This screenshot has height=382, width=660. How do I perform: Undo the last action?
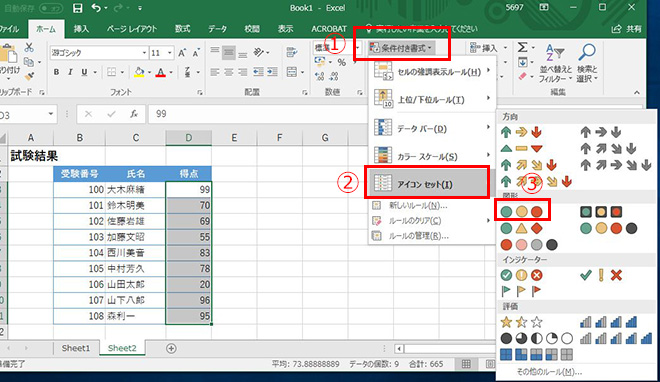(x=96, y=8)
